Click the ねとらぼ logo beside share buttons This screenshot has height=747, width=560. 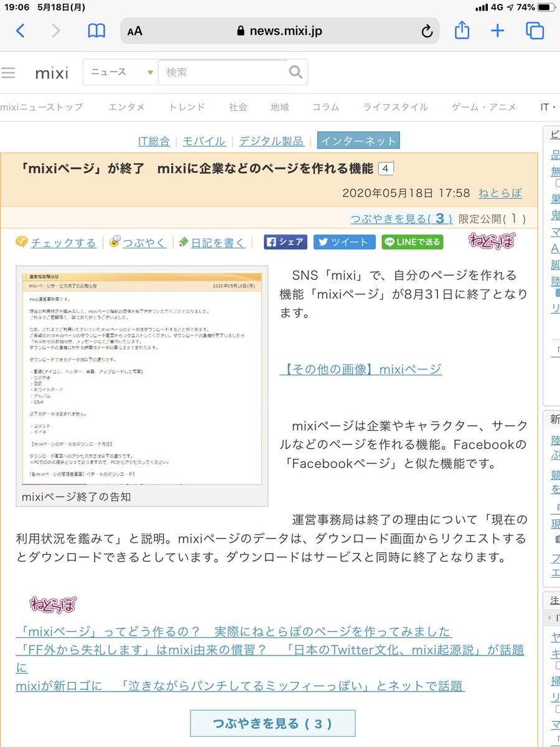492,240
